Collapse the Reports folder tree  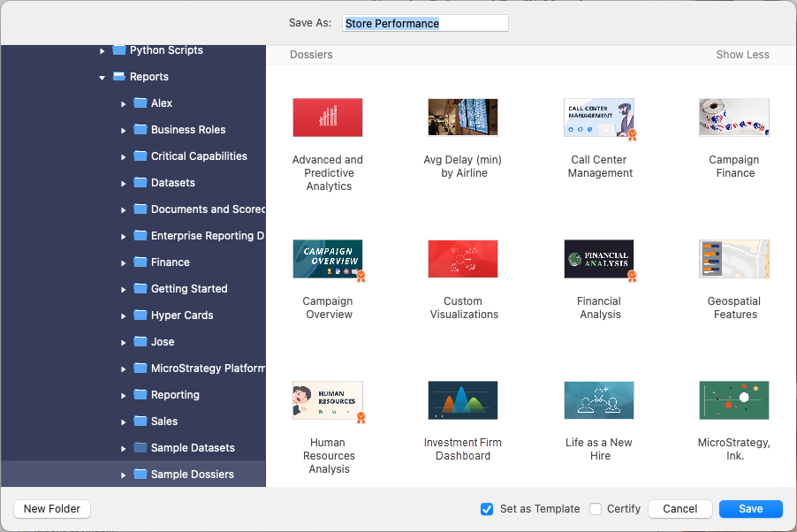coord(102,77)
